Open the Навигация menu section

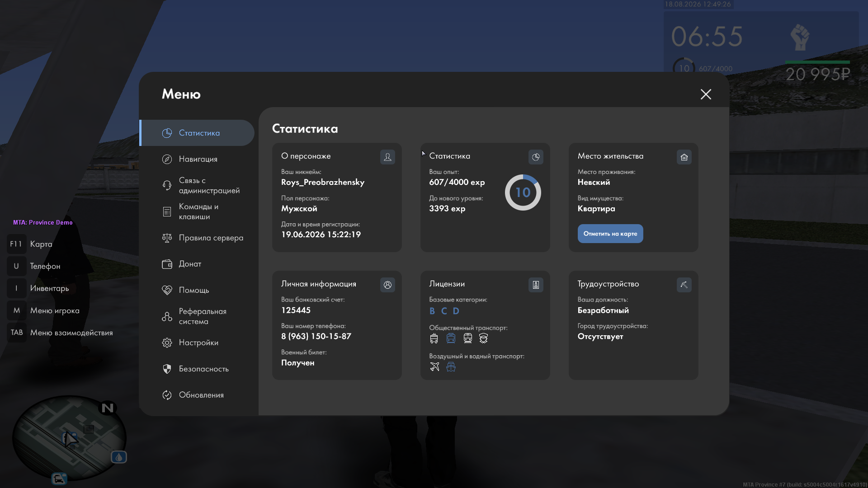coord(198,159)
